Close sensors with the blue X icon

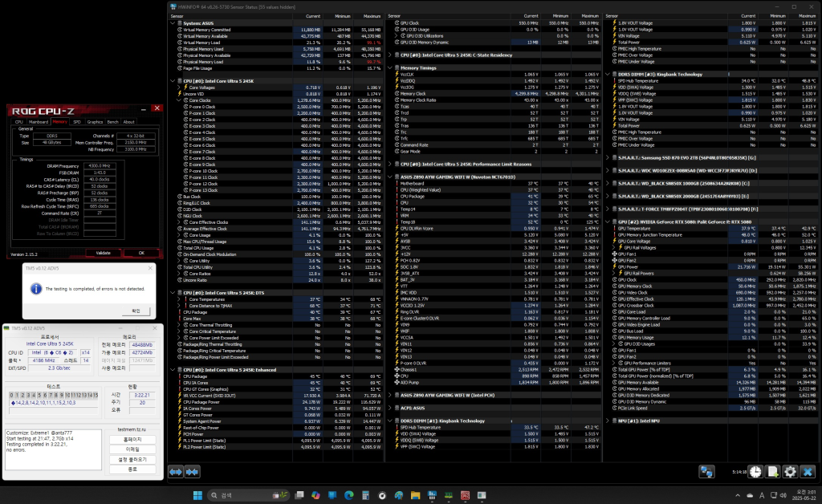point(808,472)
